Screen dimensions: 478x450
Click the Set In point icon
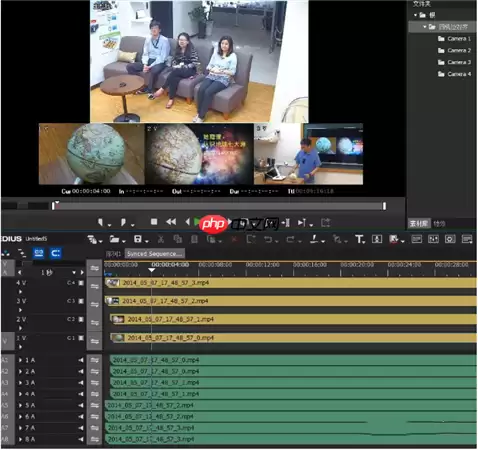pos(100,222)
